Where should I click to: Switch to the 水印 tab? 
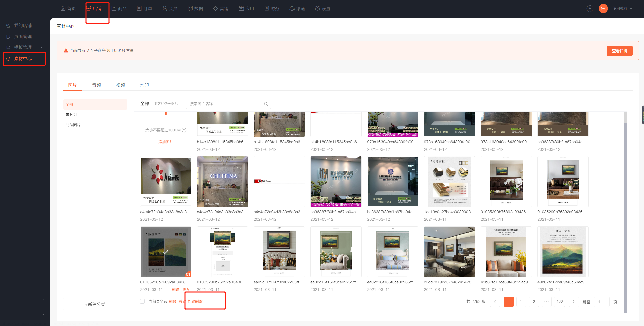coord(144,85)
